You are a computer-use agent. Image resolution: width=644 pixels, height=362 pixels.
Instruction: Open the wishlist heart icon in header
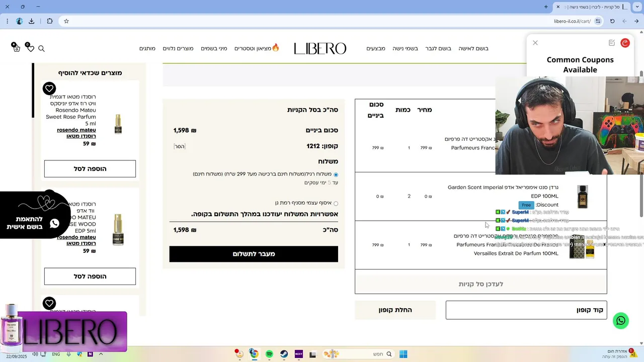(31, 49)
